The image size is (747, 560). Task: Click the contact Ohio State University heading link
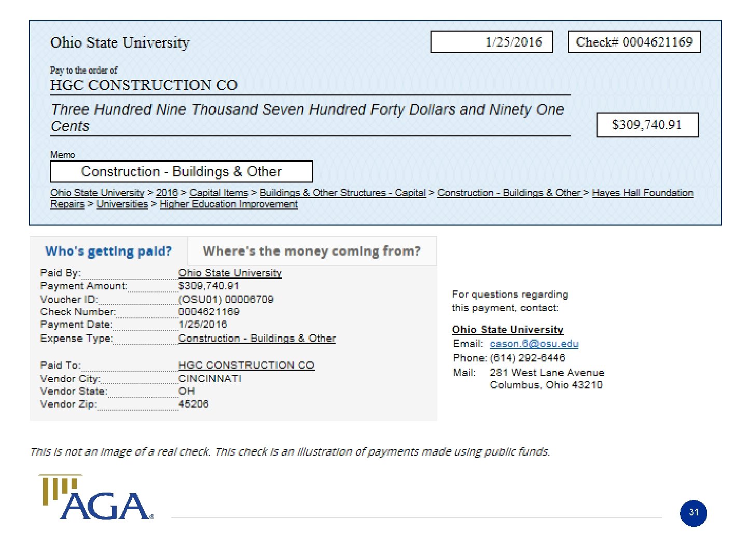507,329
